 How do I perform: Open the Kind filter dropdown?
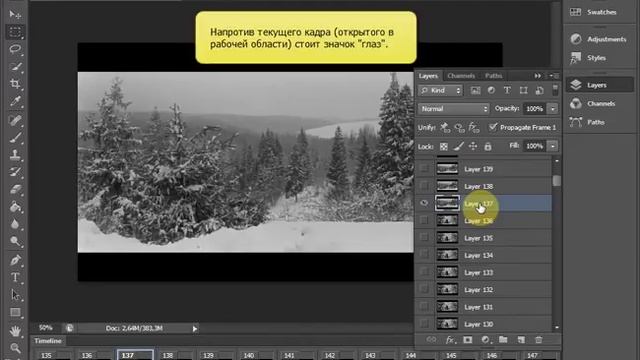(440, 91)
